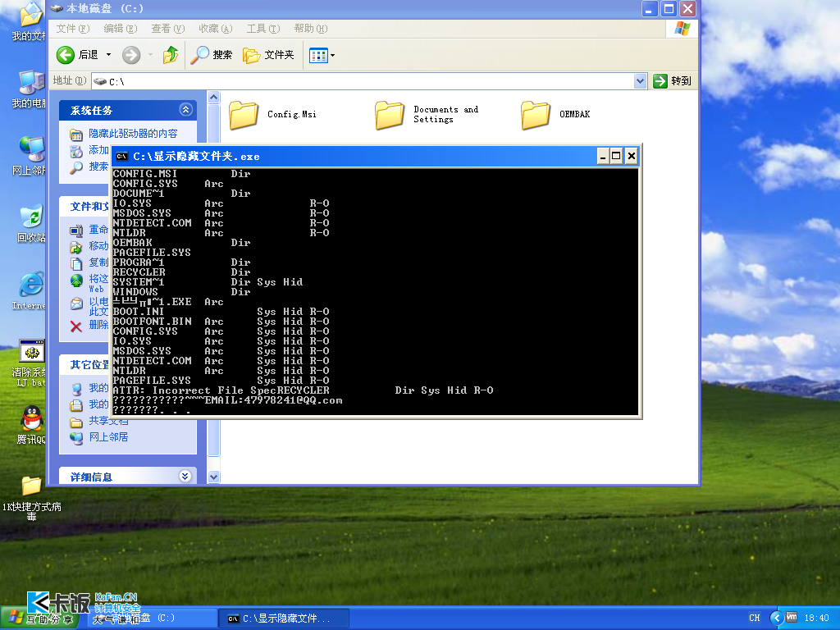Toggle the Folders (文件夹) pane button
This screenshot has width=840, height=630.
coord(268,55)
